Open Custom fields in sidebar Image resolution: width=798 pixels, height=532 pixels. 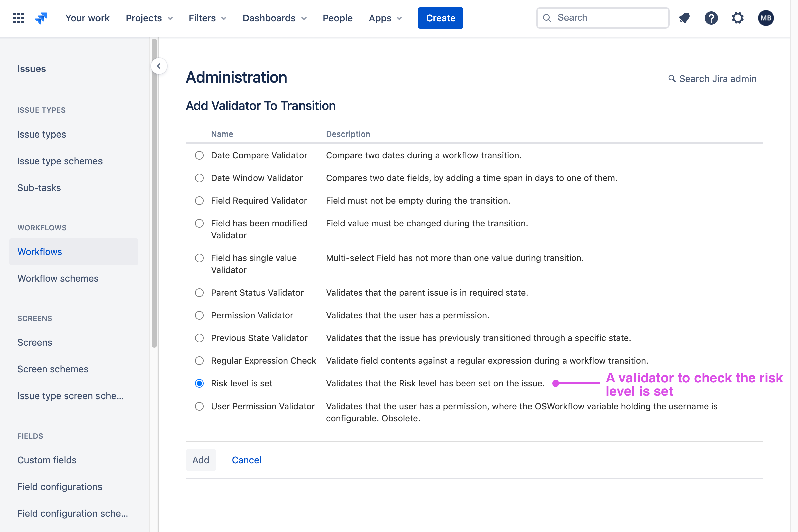47,460
